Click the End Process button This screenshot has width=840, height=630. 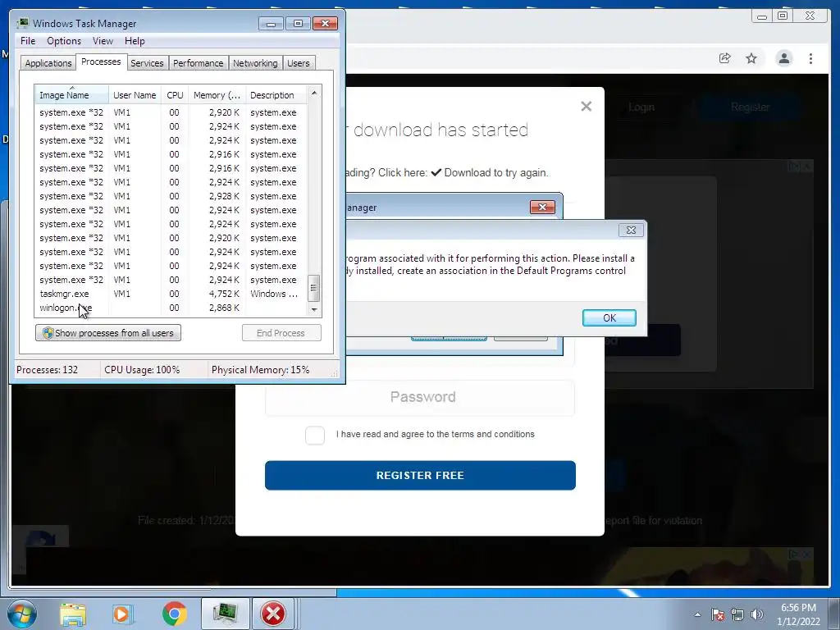point(281,333)
